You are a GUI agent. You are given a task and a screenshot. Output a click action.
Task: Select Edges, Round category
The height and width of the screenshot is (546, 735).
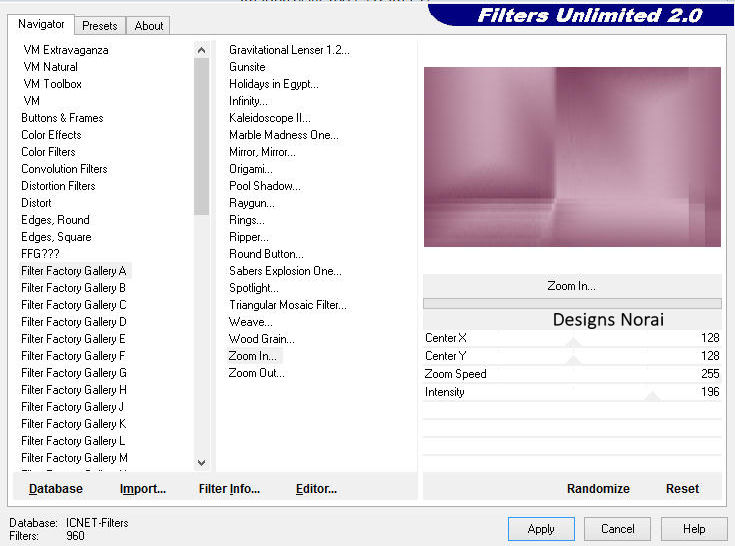tap(55, 220)
